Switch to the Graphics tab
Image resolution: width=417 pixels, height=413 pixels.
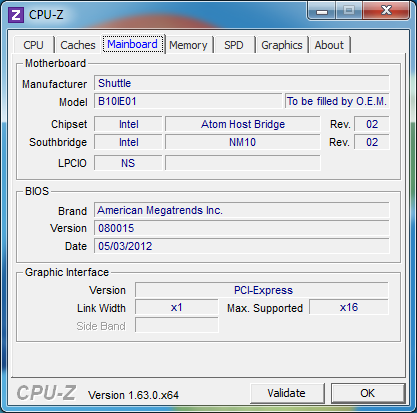pos(282,45)
